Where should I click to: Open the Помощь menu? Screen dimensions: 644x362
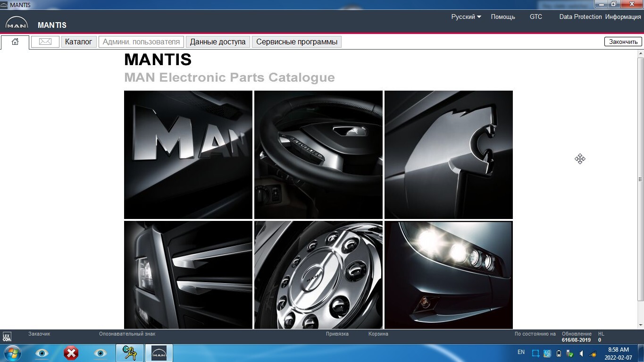(x=503, y=17)
